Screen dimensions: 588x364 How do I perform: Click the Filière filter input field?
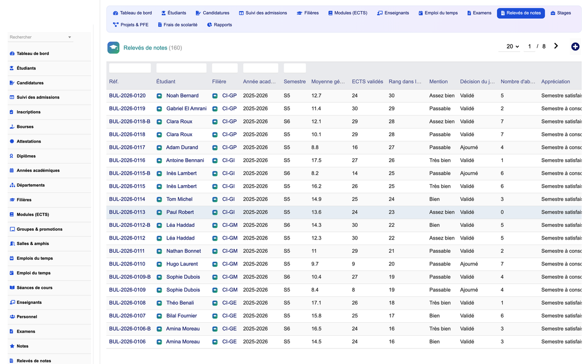(x=225, y=68)
